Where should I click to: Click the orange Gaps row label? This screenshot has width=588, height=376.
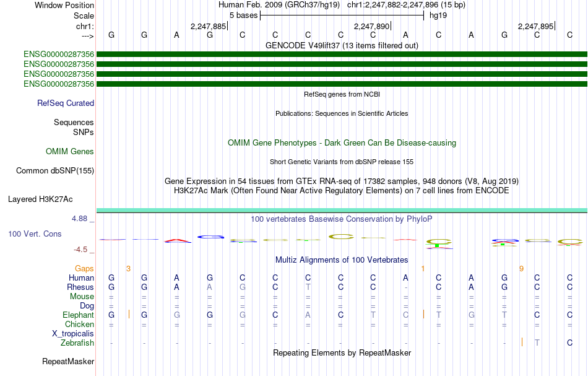coord(84,269)
